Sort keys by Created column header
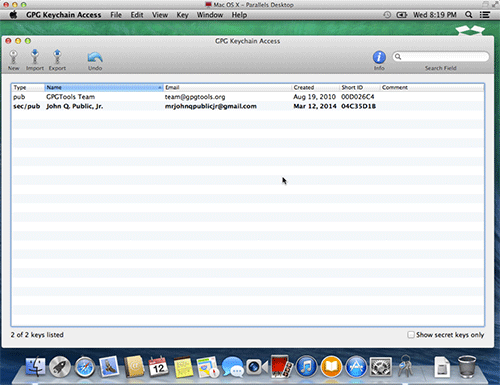 point(316,87)
